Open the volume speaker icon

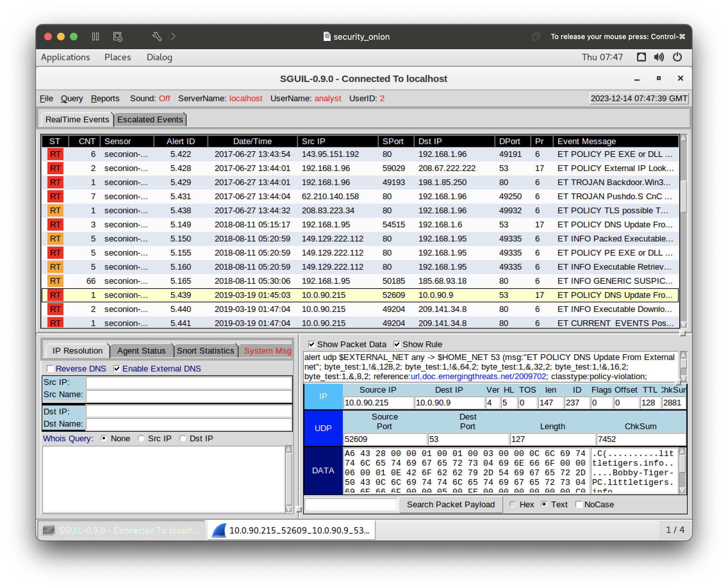click(658, 57)
